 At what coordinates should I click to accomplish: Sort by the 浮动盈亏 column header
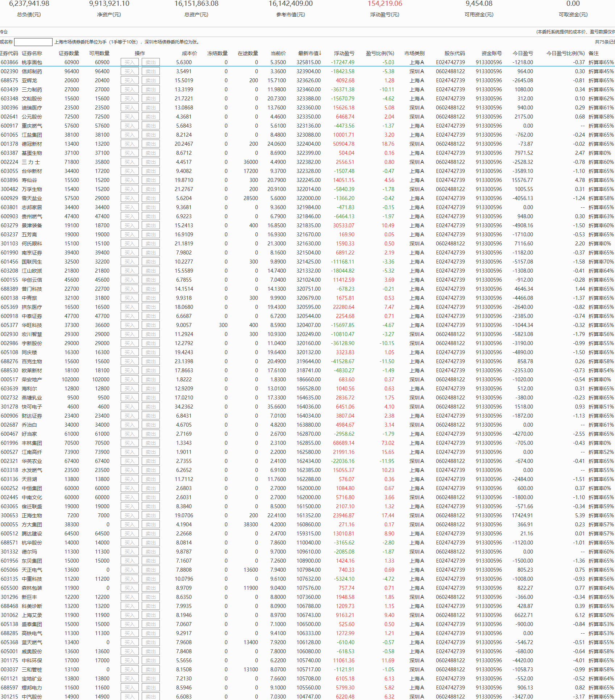[344, 53]
